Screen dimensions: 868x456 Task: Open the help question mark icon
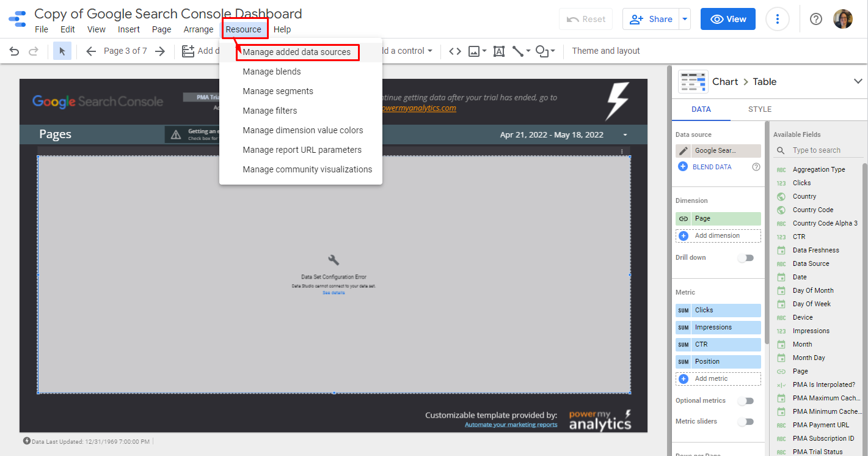tap(815, 19)
